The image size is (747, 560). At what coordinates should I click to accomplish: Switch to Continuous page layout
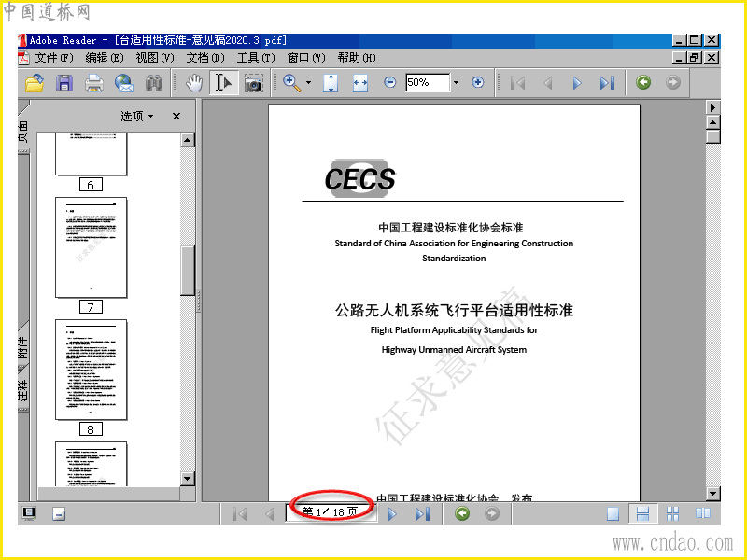tap(642, 513)
